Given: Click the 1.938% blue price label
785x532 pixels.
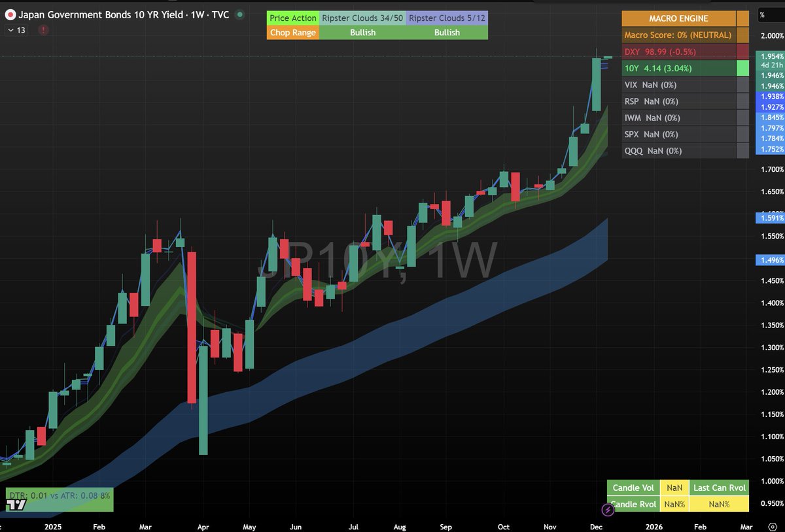Looking at the screenshot, I should [x=770, y=96].
